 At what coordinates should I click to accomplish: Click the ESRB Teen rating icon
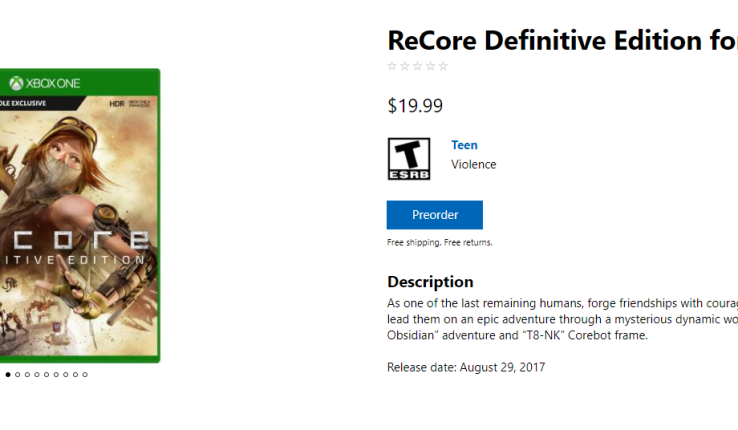[408, 159]
